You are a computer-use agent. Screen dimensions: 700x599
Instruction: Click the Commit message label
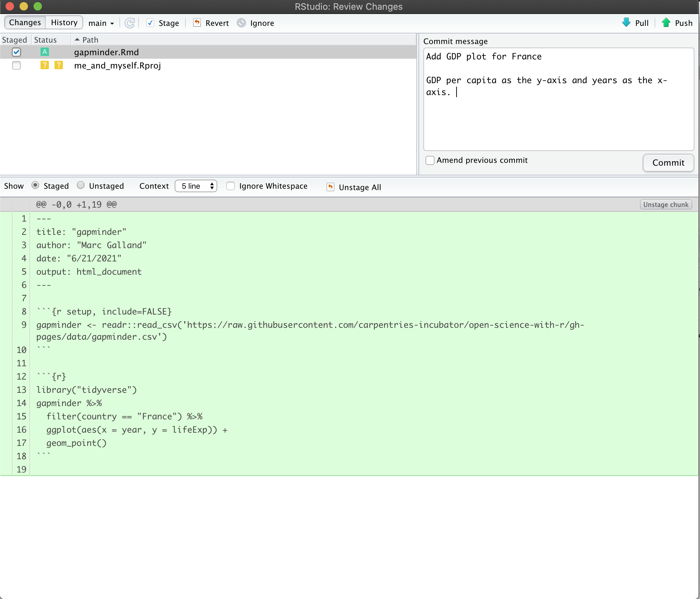[x=455, y=41]
